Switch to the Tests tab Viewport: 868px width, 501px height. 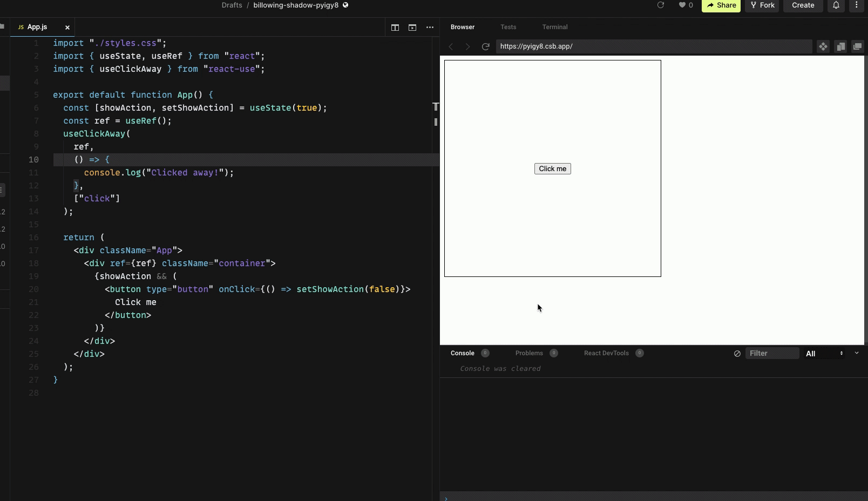(508, 27)
